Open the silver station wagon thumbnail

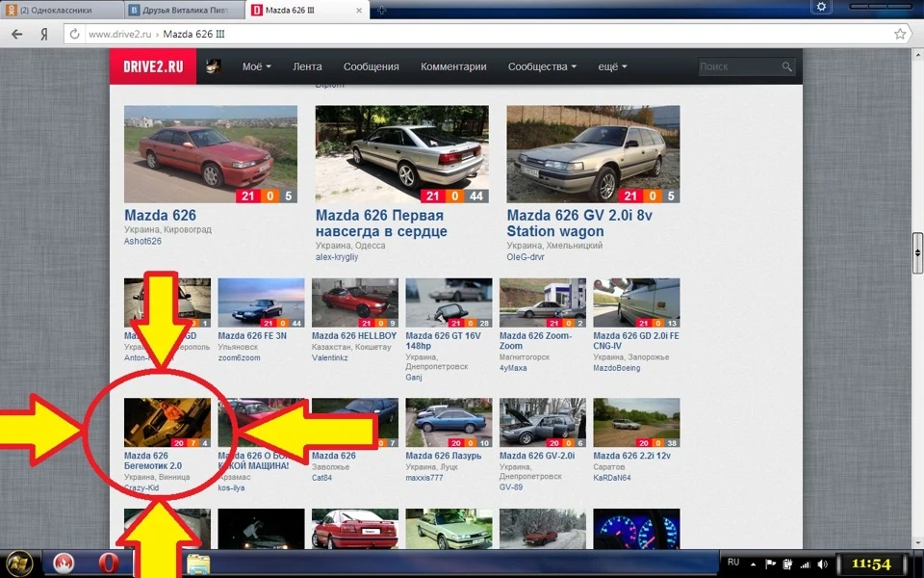594,154
